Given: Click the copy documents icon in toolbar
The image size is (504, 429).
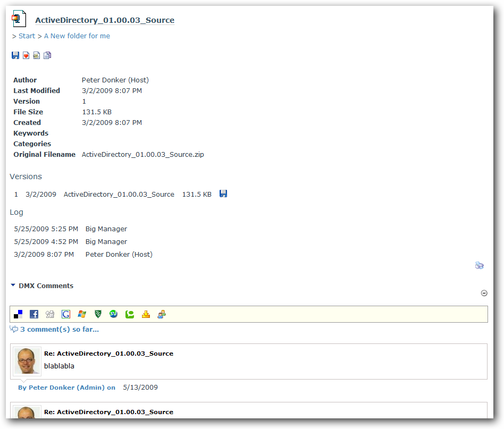Looking at the screenshot, I should tap(47, 55).
